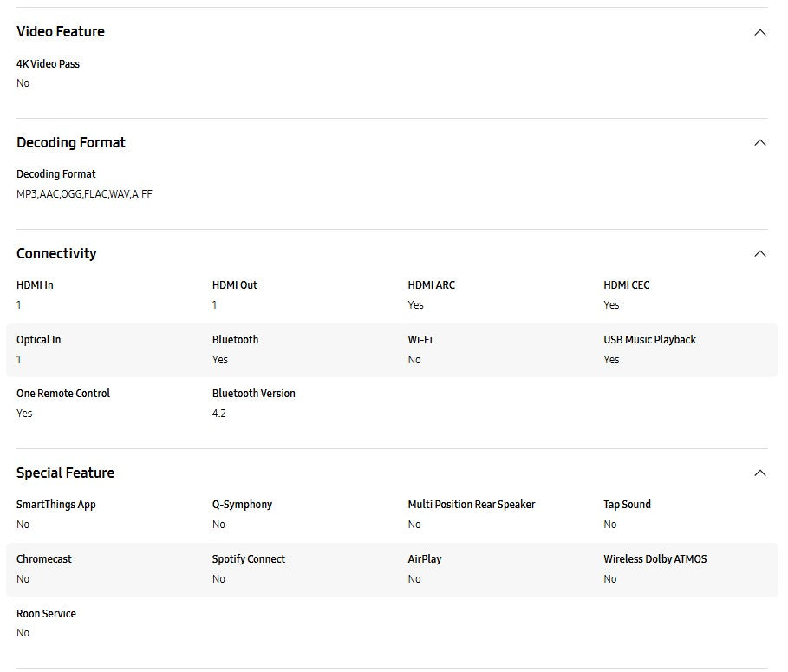Click the Q-Symphony spec label

[x=242, y=505]
